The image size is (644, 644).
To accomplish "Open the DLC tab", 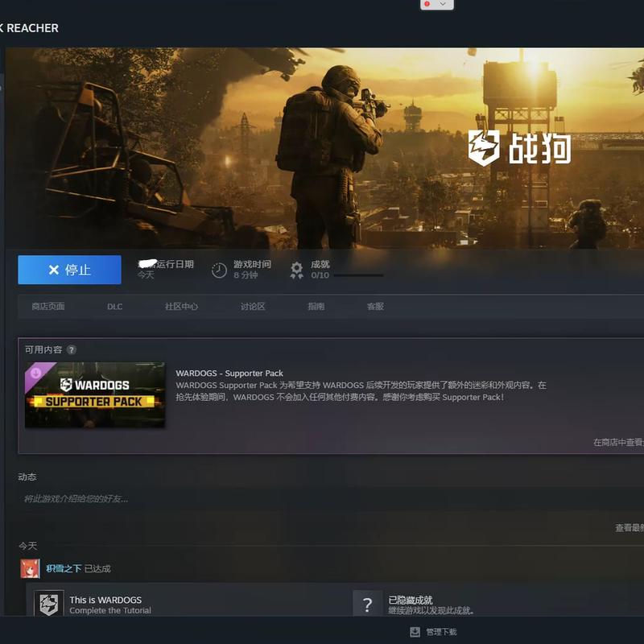I will [x=114, y=307].
